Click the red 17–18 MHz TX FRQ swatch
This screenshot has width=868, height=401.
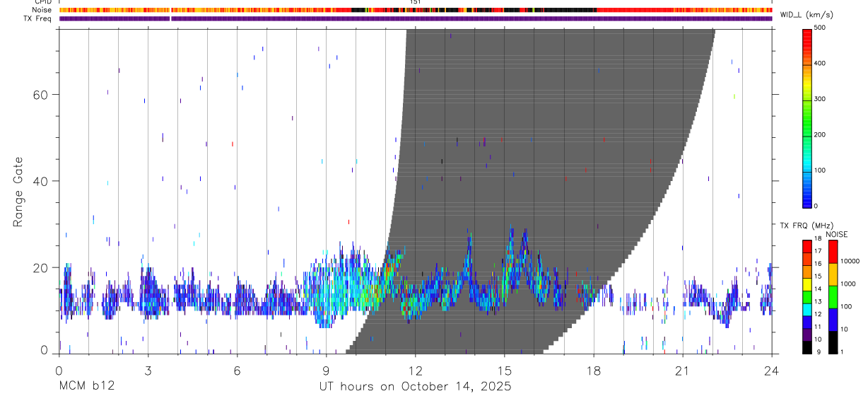[807, 245]
